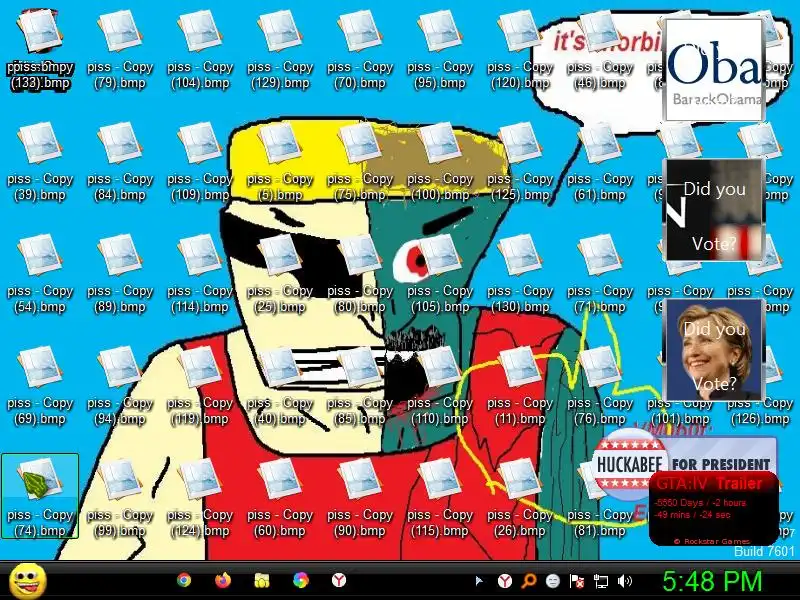Open the smiley face Start button
Viewport: 800px width, 600px height.
point(28,581)
